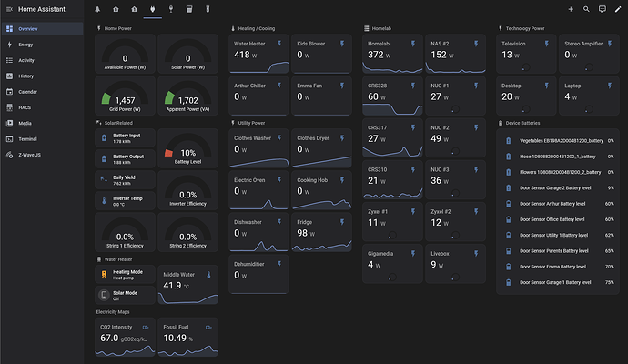The height and width of the screenshot is (364, 628).
Task: Click the Grid Power gauge
Action: (125, 96)
